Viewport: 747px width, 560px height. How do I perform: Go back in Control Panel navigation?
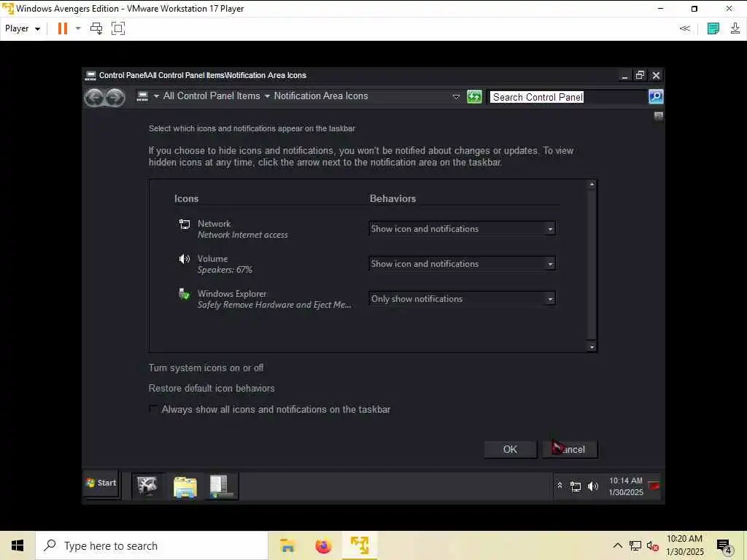(94, 98)
